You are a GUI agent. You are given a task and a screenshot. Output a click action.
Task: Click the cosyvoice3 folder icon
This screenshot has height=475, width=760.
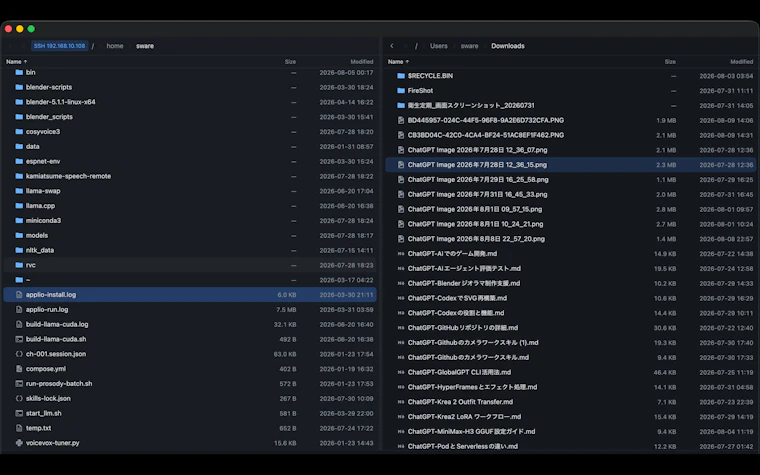[19, 131]
